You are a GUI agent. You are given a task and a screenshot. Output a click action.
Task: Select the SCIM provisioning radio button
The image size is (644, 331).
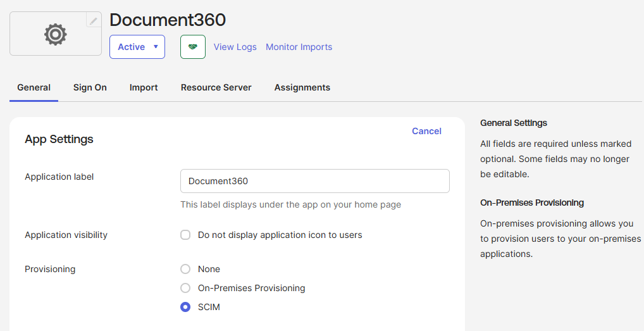(185, 307)
